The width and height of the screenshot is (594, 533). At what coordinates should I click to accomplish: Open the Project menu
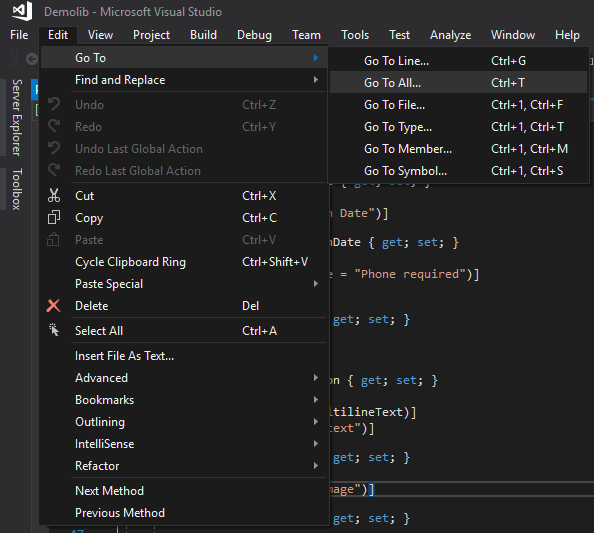[x=151, y=35]
